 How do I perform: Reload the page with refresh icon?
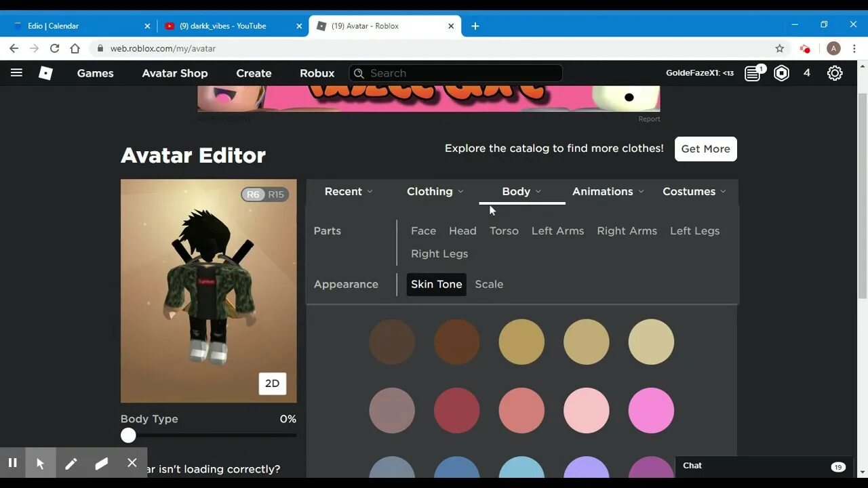click(x=54, y=48)
